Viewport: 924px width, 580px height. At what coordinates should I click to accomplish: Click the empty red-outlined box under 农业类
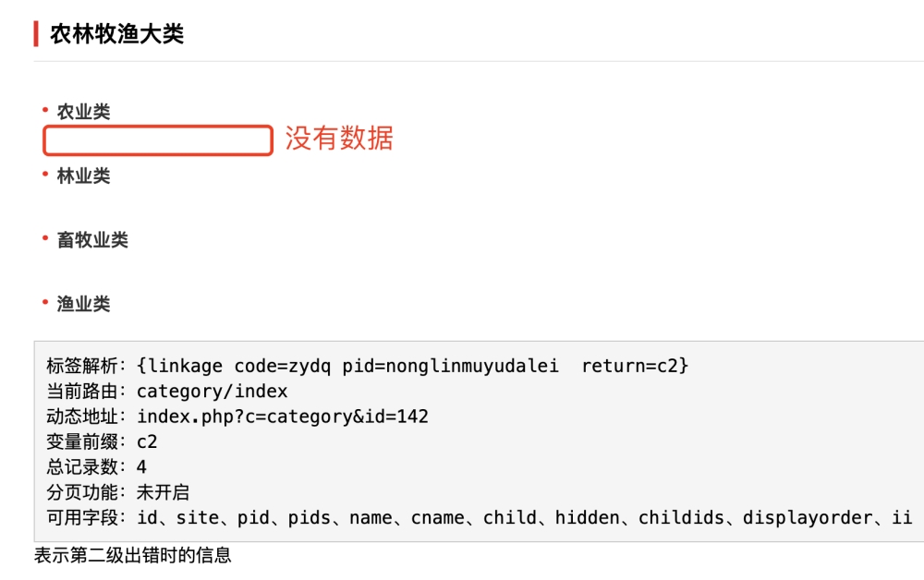[x=158, y=140]
